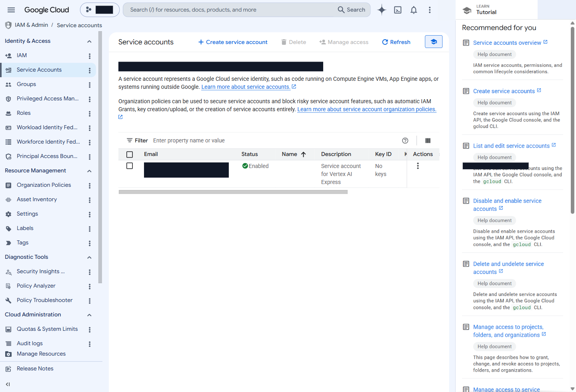Toggle the learn tutorial panel button

click(434, 42)
